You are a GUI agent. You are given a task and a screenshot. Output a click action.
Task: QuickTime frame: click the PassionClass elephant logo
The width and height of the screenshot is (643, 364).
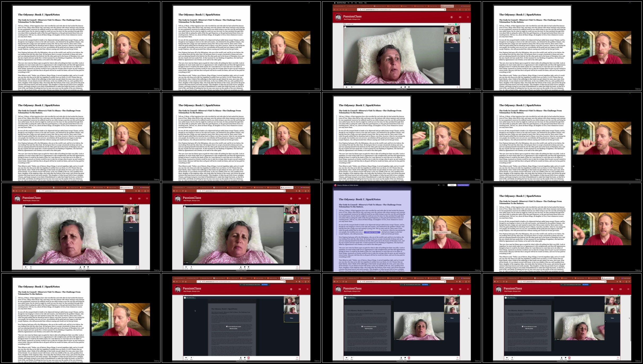338,17
